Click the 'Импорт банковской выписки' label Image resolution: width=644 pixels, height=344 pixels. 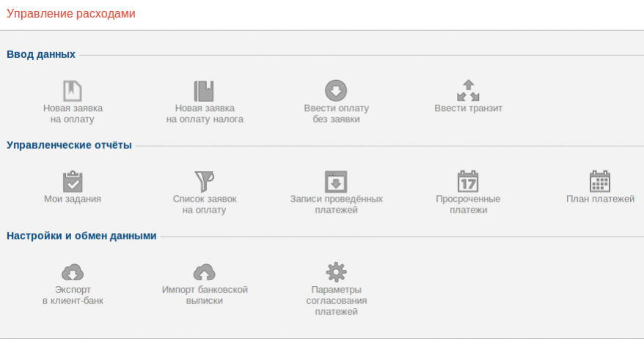[204, 295]
